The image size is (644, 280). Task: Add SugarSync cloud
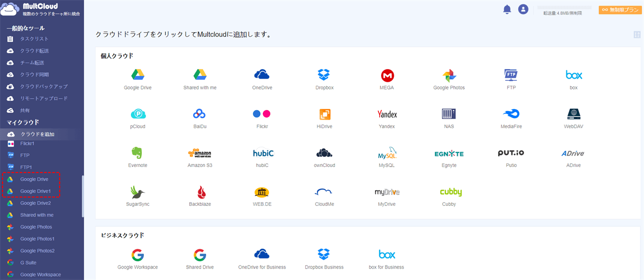pos(138,196)
